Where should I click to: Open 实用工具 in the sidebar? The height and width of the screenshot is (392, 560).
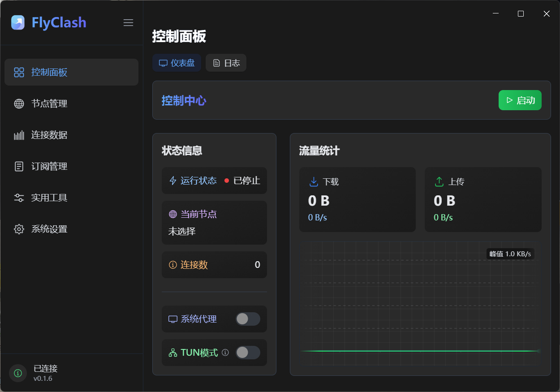[71, 198]
